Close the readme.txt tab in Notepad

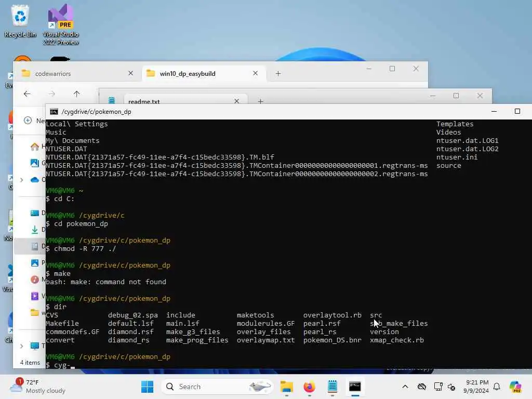click(x=236, y=101)
